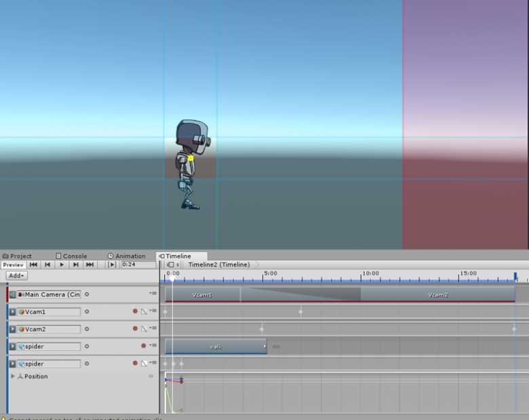
Task: Toggle the Preview mode button
Action: pyautogui.click(x=13, y=265)
